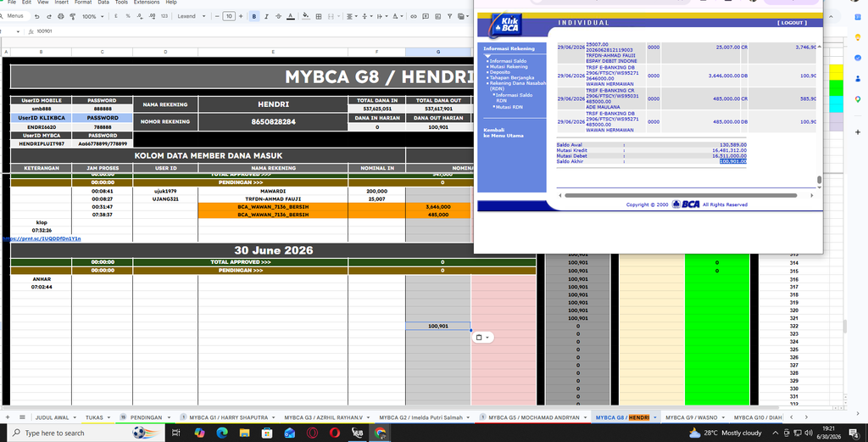Open Google Tasks in Sheets side panel
Image resolution: width=868 pixels, height=442 pixels.
[x=858, y=59]
